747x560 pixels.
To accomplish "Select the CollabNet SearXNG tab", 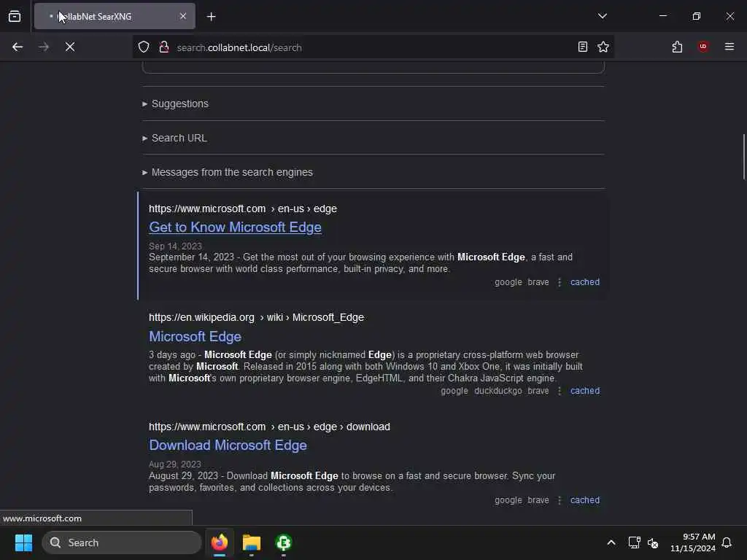I will pyautogui.click(x=115, y=16).
